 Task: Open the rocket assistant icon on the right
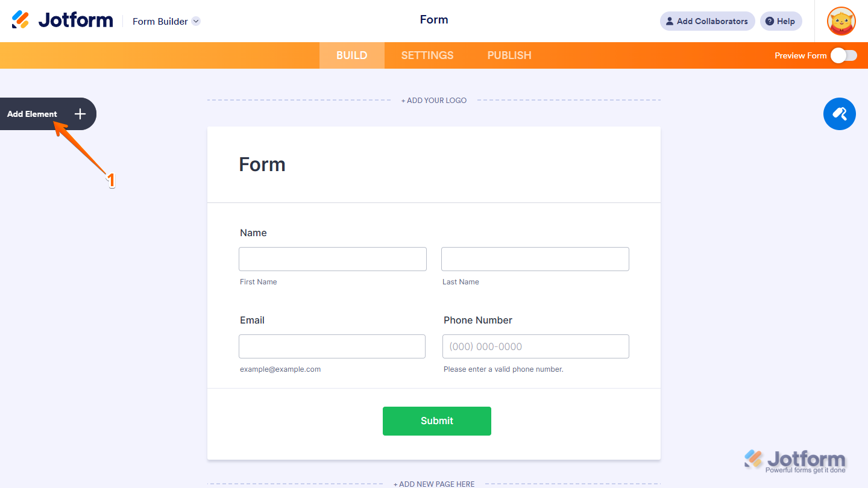(x=839, y=113)
